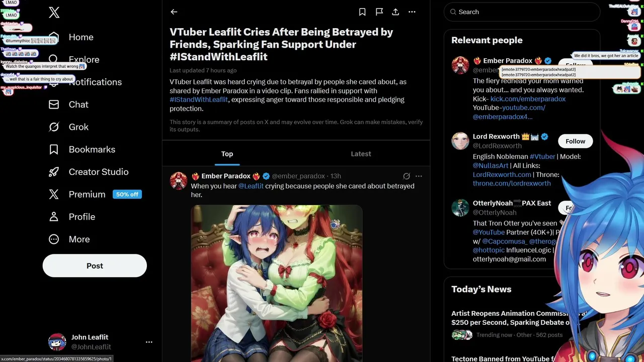
Task: Open the Grok sidebar item
Action: pos(78,127)
